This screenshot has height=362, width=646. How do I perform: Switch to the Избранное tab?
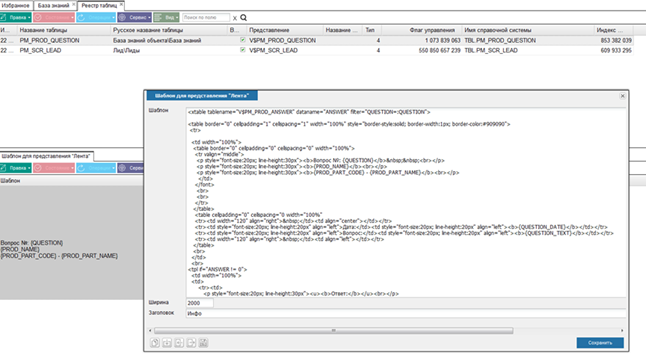[x=16, y=5]
